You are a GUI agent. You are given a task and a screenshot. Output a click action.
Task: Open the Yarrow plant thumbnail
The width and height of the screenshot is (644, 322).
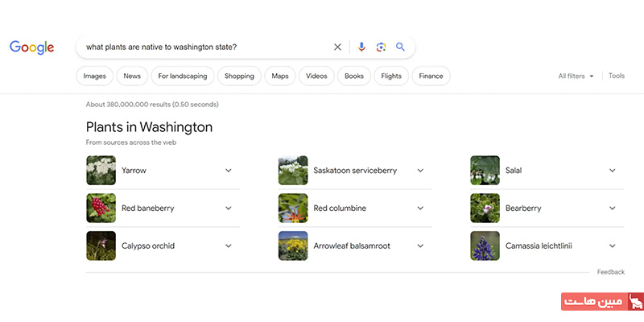pyautogui.click(x=101, y=171)
